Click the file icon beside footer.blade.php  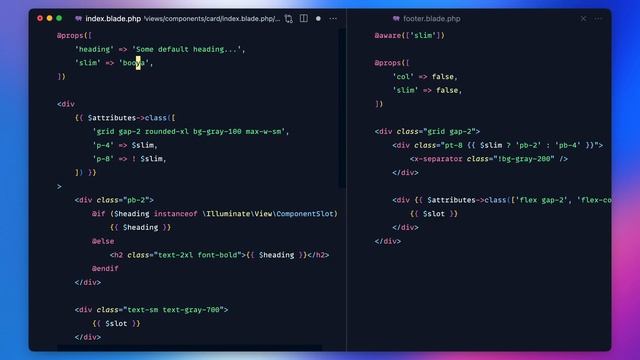pos(396,19)
